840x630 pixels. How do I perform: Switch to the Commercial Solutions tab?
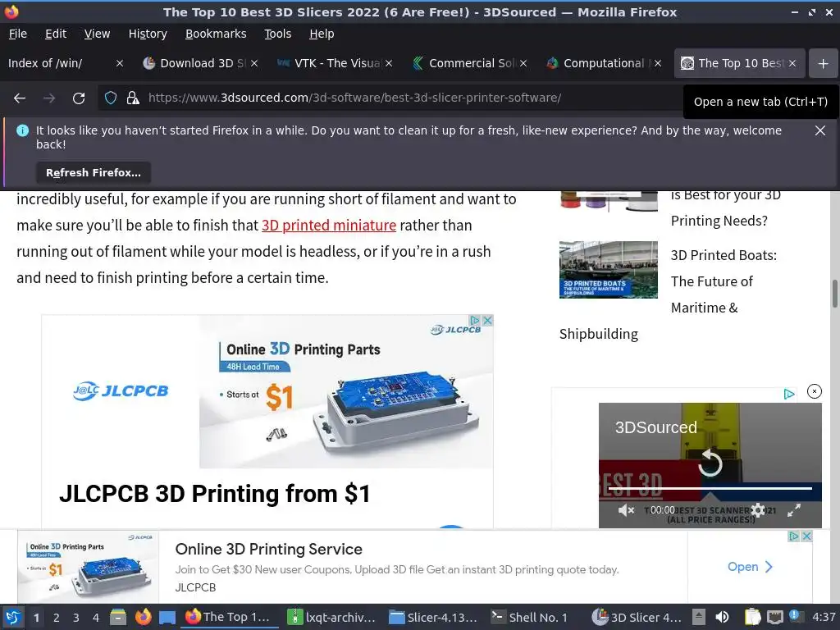464,63
